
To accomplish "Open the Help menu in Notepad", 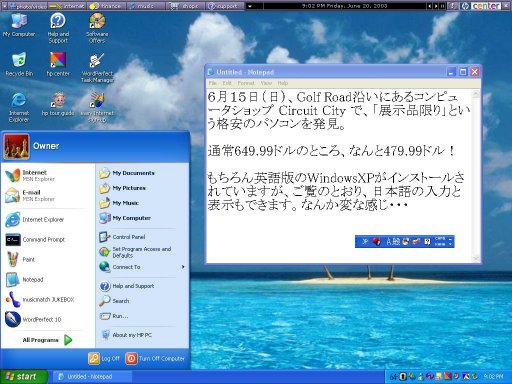I will (x=283, y=83).
